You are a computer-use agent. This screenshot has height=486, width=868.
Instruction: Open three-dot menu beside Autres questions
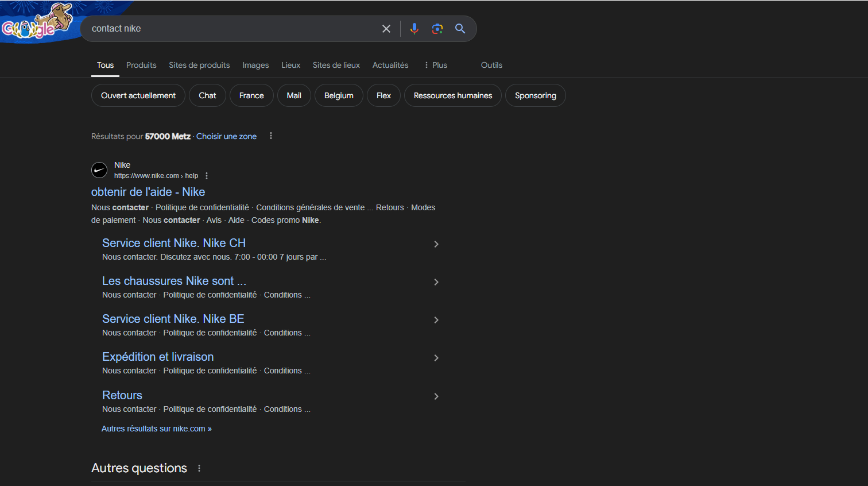click(x=199, y=468)
